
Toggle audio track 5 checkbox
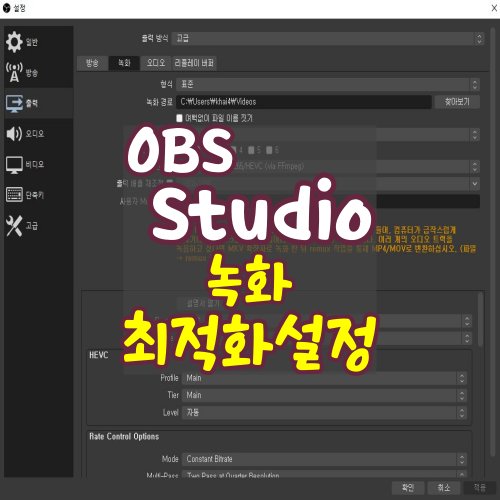click(x=251, y=150)
